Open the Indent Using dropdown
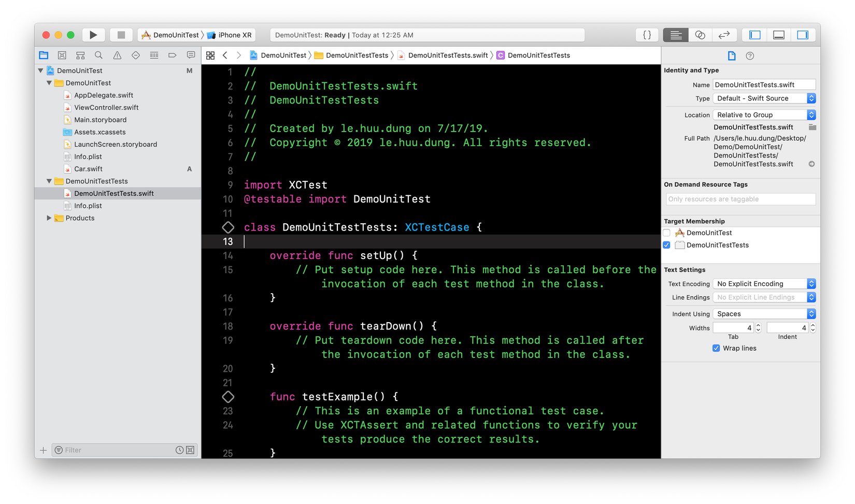855x504 pixels. [x=764, y=314]
